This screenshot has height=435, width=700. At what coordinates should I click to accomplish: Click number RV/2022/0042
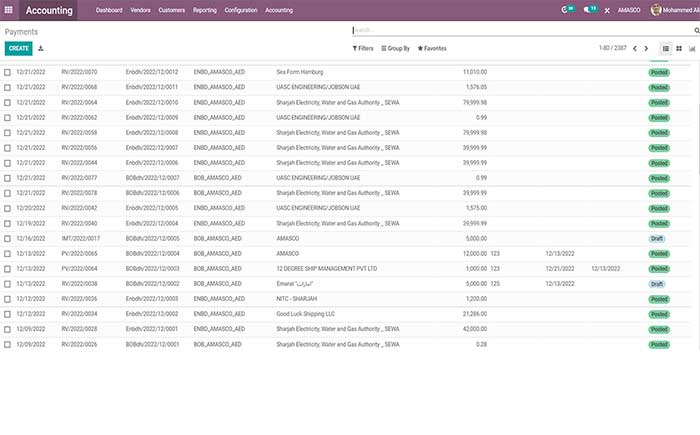[x=79, y=208]
